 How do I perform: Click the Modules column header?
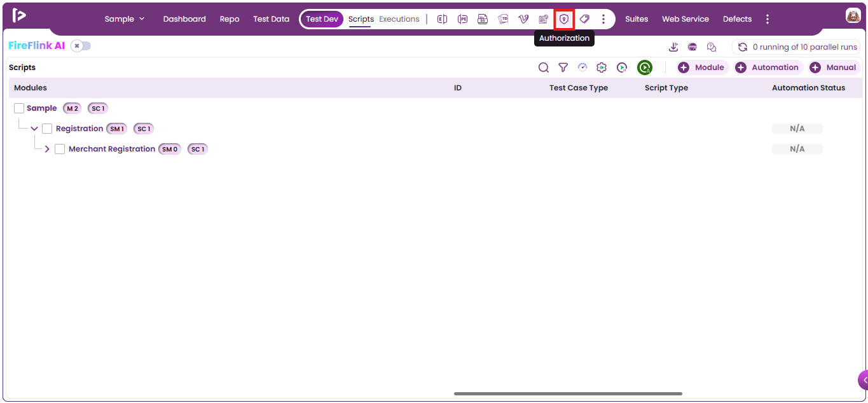click(31, 88)
